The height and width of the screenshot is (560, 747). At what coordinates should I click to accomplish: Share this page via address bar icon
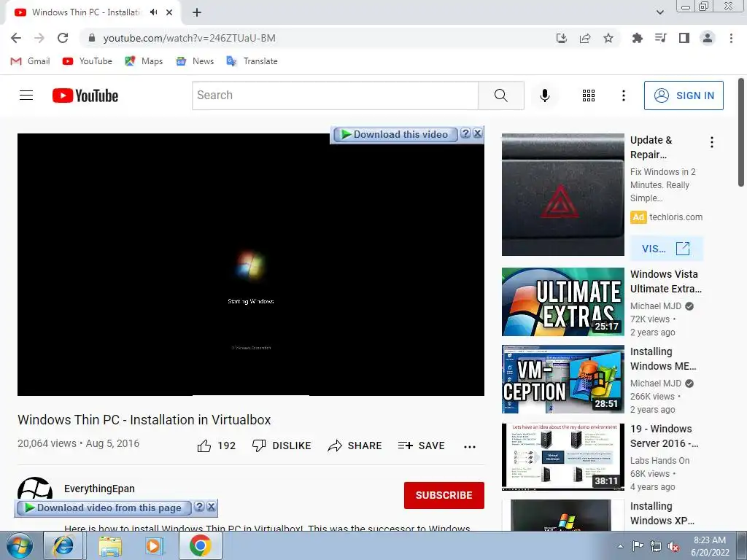coord(585,38)
